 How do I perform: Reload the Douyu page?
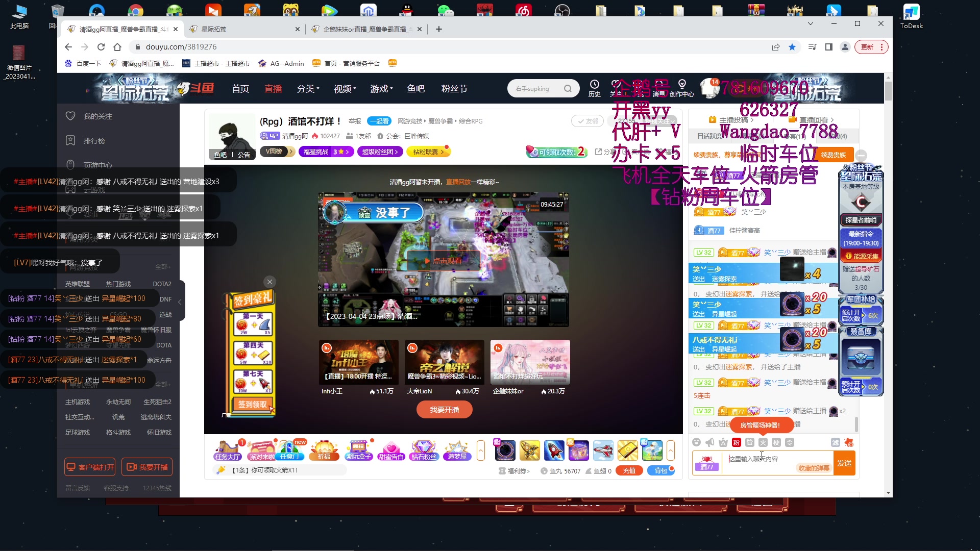pos(101,47)
